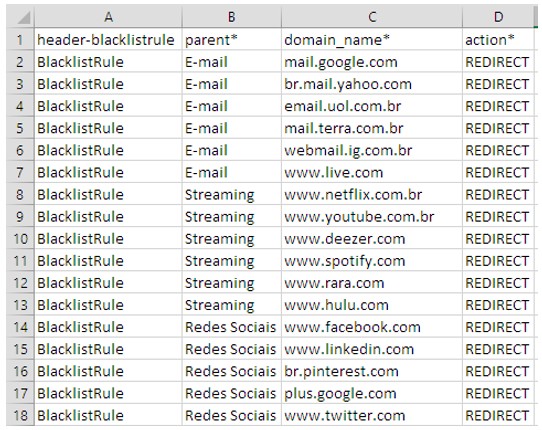The height and width of the screenshot is (430, 542).
Task: Click REDIRECT cell in row 10
Action: [x=498, y=239]
